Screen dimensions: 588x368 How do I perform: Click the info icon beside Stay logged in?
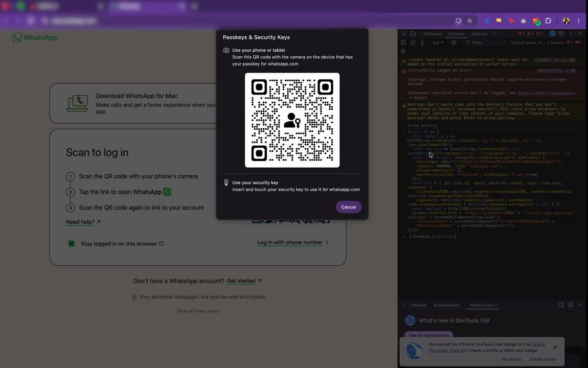[x=161, y=244]
